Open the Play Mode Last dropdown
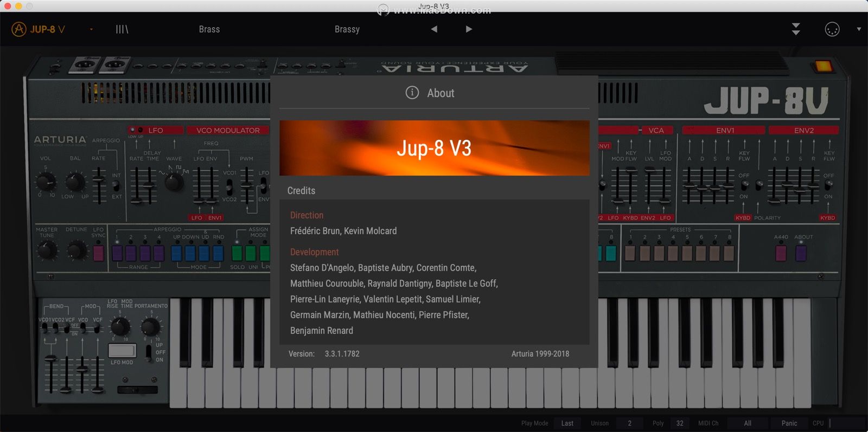The width and height of the screenshot is (868, 432). point(567,423)
